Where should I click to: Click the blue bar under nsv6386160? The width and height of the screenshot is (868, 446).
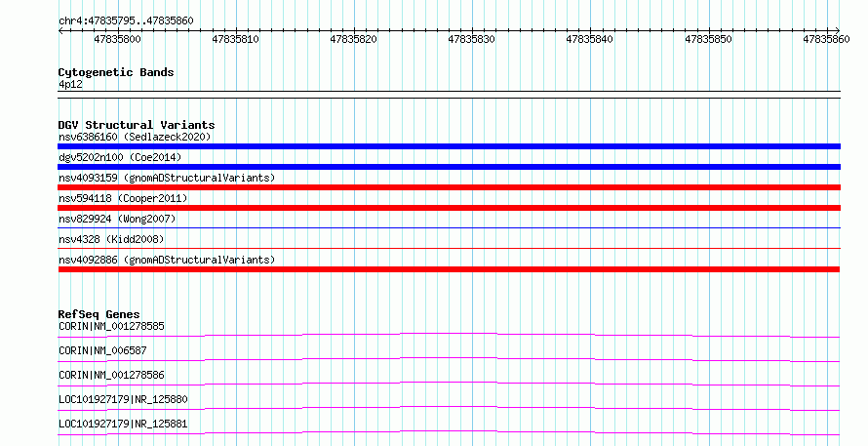pos(449,146)
